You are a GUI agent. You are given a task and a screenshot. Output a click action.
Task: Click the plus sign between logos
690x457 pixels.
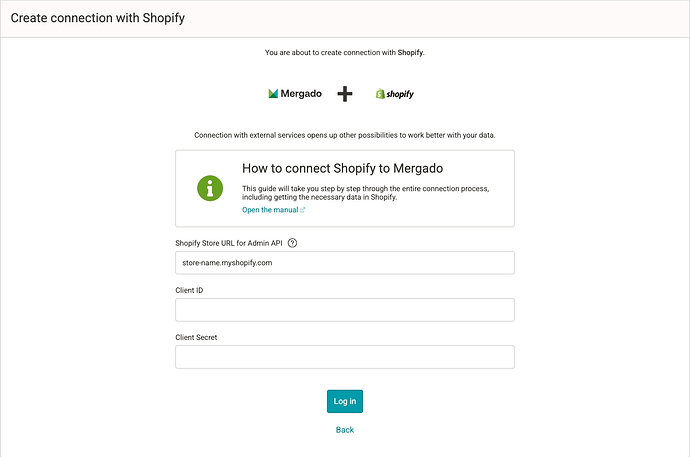tap(345, 93)
